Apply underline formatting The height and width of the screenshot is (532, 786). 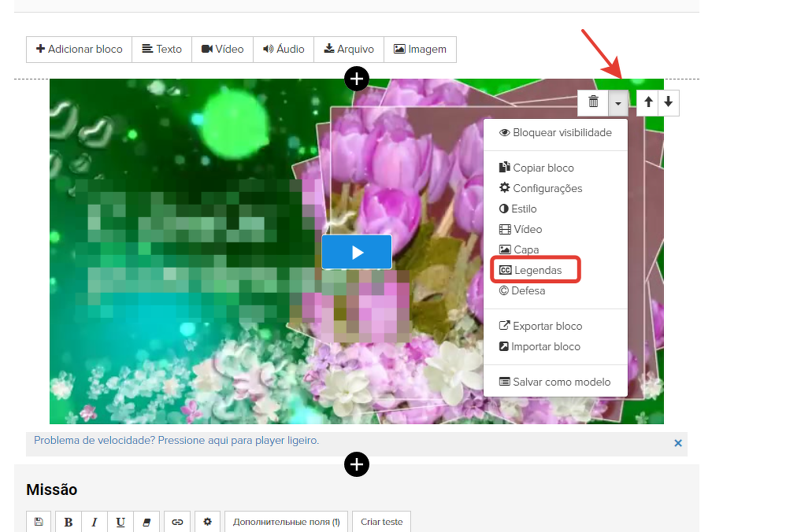(120, 522)
